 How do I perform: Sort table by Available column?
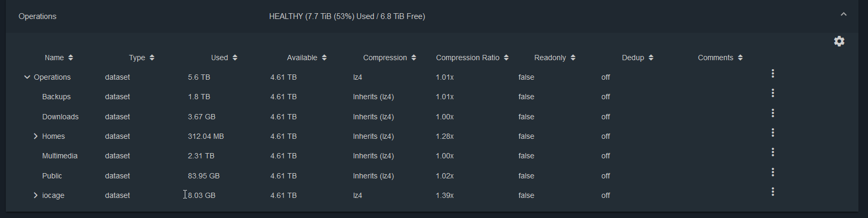[306, 58]
